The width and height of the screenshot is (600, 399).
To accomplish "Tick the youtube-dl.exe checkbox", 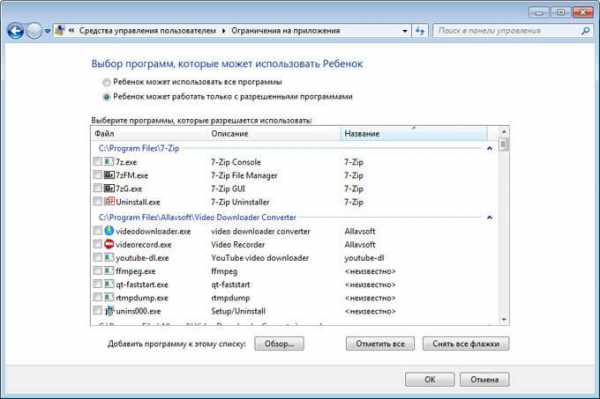I will pyautogui.click(x=98, y=257).
